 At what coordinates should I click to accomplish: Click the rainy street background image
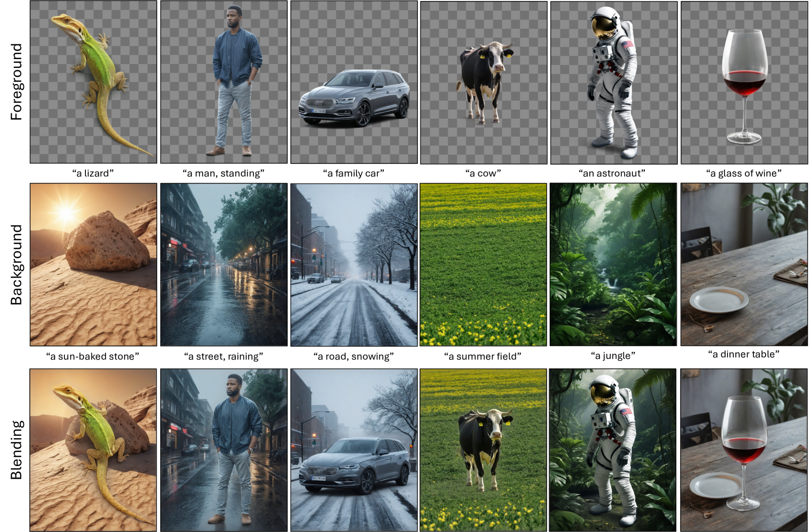click(x=224, y=265)
